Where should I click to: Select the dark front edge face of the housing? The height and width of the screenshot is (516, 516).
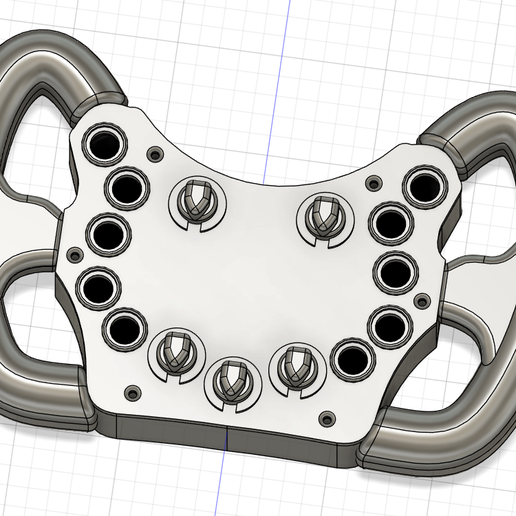227,439
